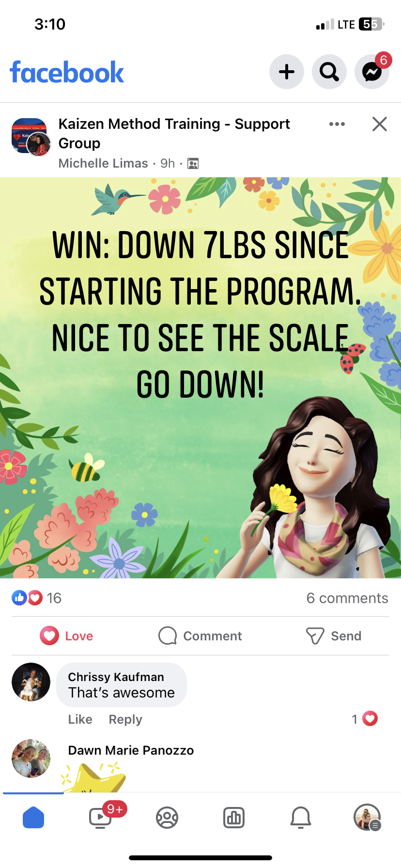This screenshot has width=401, height=868.
Task: Reply to Chrissy Kaufman's comment
Action: coord(125,719)
